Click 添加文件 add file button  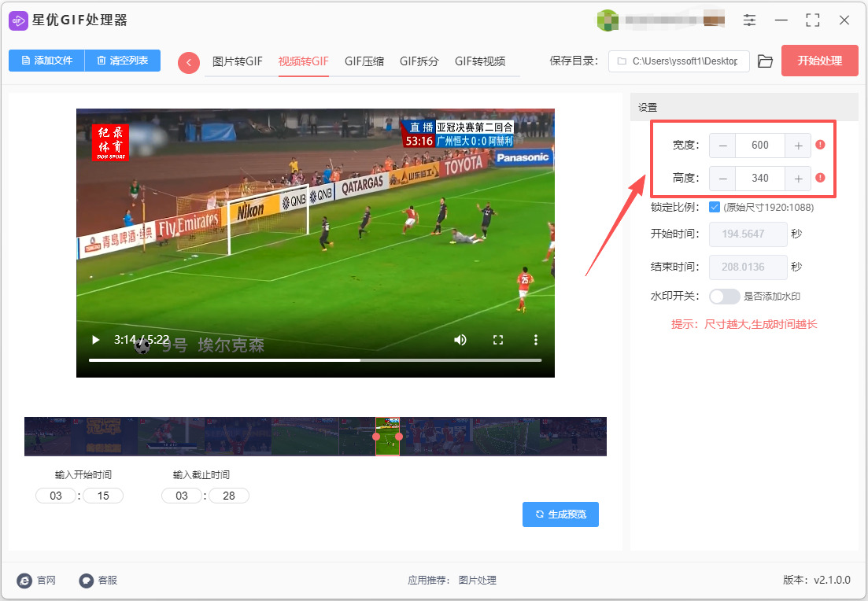(46, 61)
